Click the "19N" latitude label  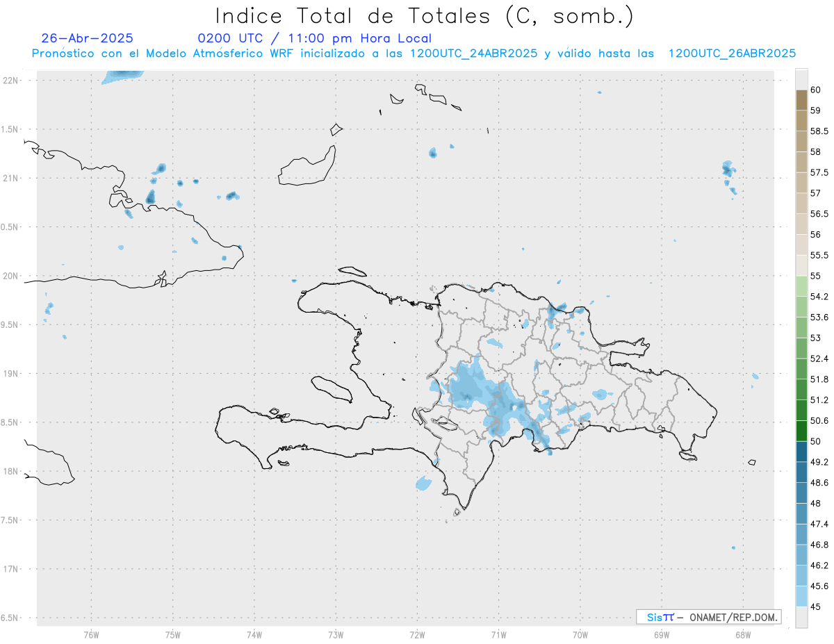click(x=10, y=374)
